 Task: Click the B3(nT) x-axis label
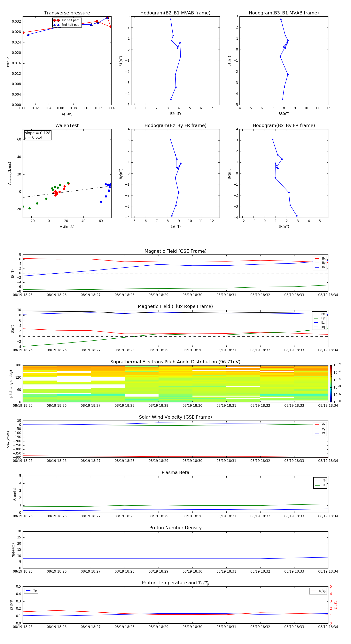tap(284, 114)
